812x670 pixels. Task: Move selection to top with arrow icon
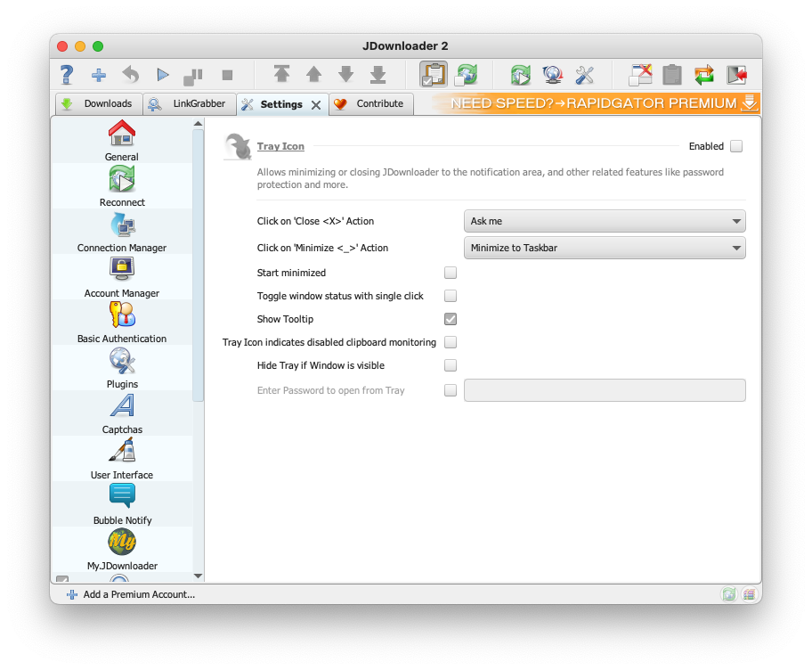(x=281, y=74)
